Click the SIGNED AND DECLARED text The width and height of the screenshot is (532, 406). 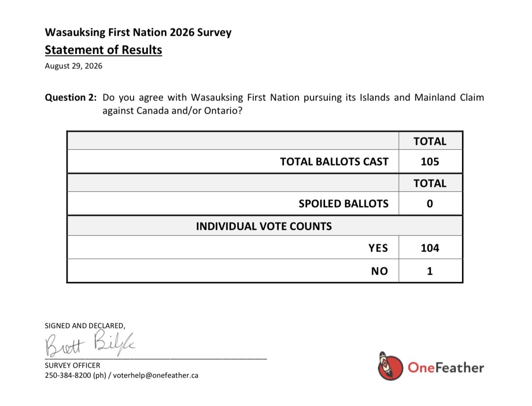tap(85, 326)
